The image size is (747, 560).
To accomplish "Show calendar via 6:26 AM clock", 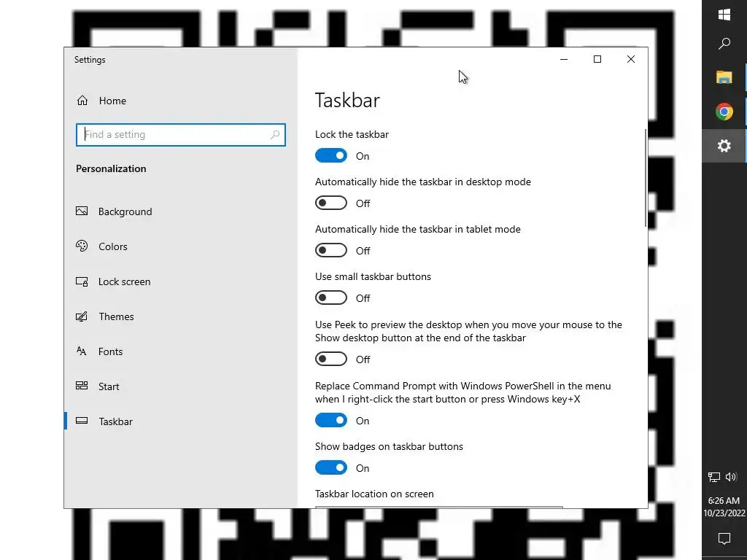I will (724, 507).
